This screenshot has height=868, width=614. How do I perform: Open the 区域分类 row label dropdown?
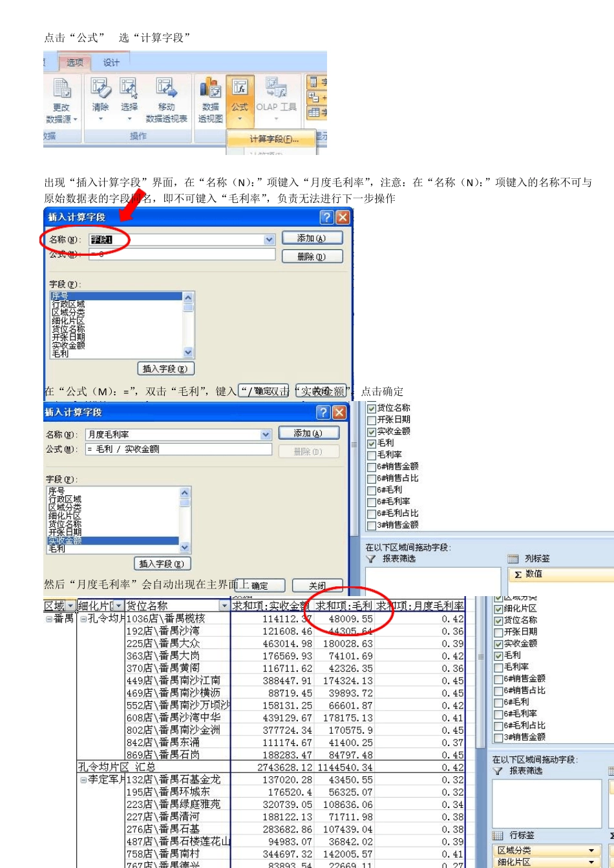pyautogui.click(x=591, y=851)
